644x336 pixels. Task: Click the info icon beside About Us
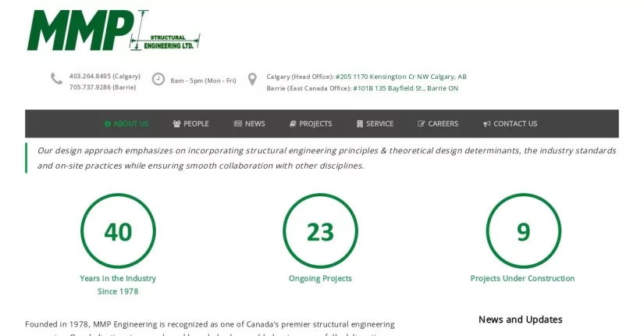108,123
